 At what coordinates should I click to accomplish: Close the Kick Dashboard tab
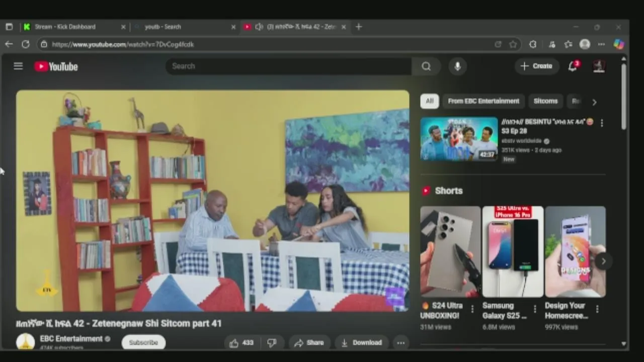click(123, 27)
